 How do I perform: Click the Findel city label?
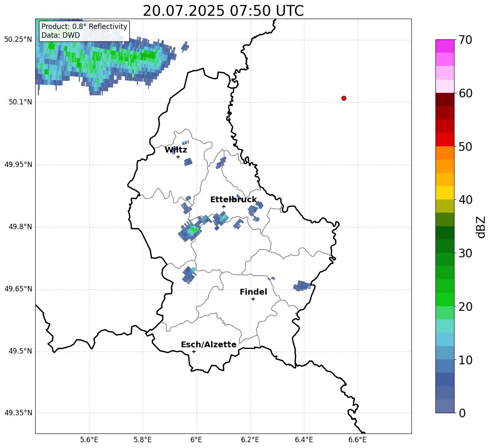[x=253, y=292]
